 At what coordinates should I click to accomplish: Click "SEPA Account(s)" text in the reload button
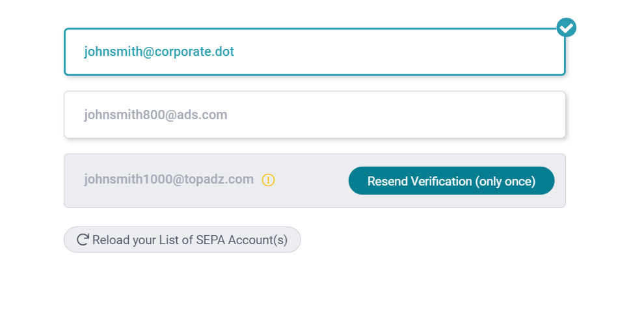[242, 240]
